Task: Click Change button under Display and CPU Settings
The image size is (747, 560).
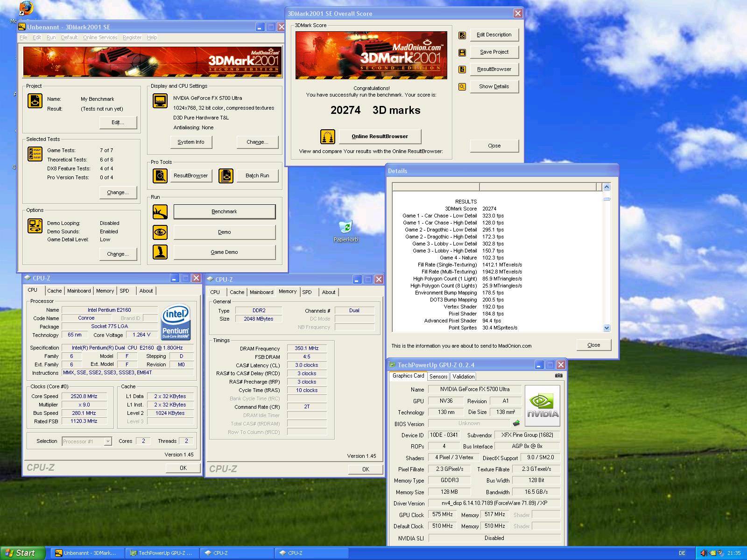Action: (x=257, y=142)
